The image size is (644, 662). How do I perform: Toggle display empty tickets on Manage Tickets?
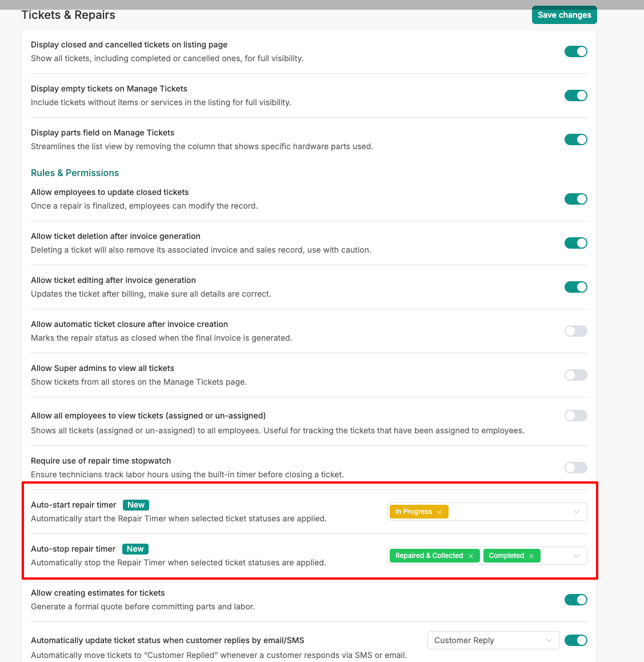click(x=575, y=95)
